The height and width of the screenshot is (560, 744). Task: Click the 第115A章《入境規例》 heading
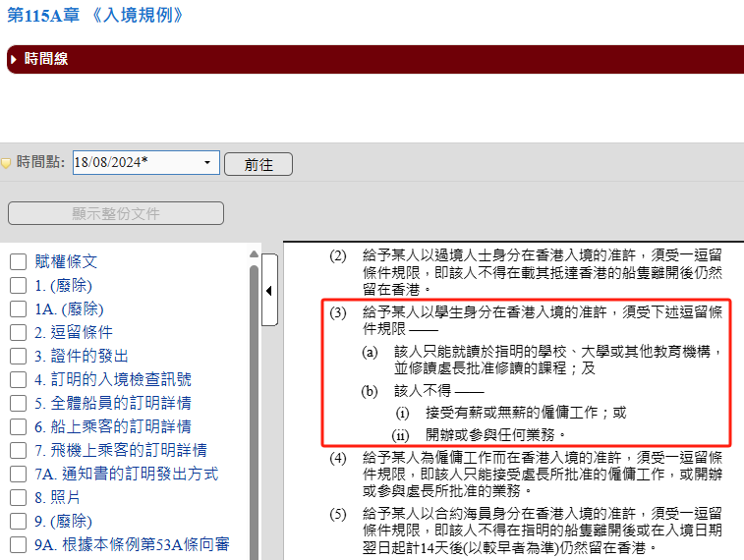(95, 15)
